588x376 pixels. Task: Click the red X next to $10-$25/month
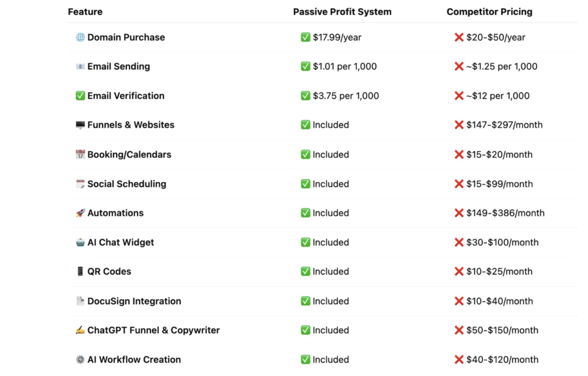[459, 272]
